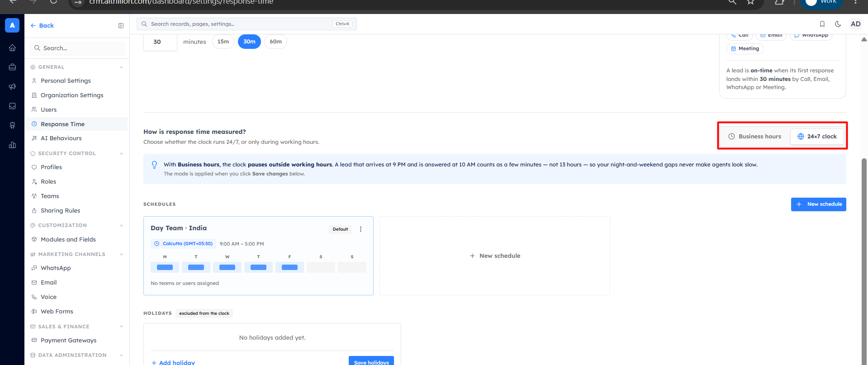Collapse the DATA ADMINISTRATION section
The height and width of the screenshot is (365, 868).
pyautogui.click(x=121, y=356)
